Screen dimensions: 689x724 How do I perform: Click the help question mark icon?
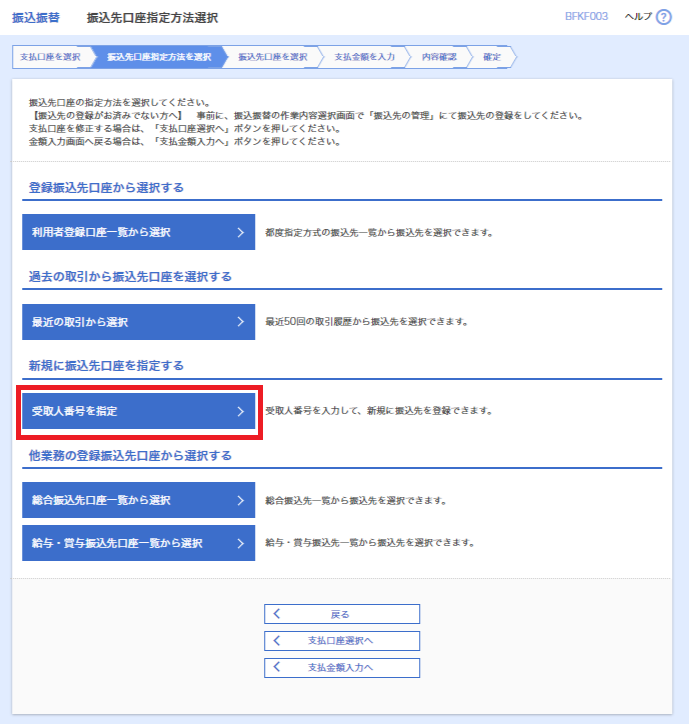pyautogui.click(x=664, y=18)
